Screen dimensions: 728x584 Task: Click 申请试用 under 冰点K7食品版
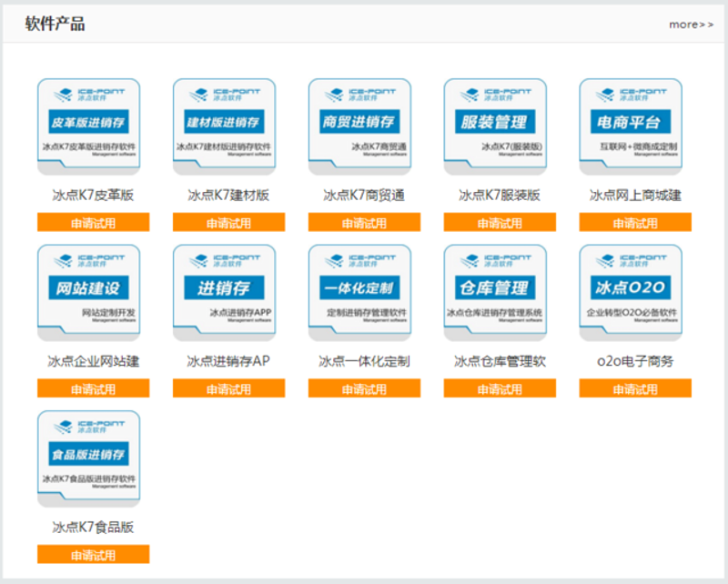click(94, 554)
